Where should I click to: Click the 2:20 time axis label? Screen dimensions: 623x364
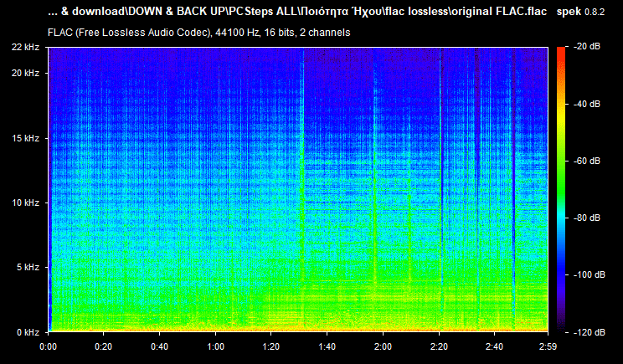[439, 347]
